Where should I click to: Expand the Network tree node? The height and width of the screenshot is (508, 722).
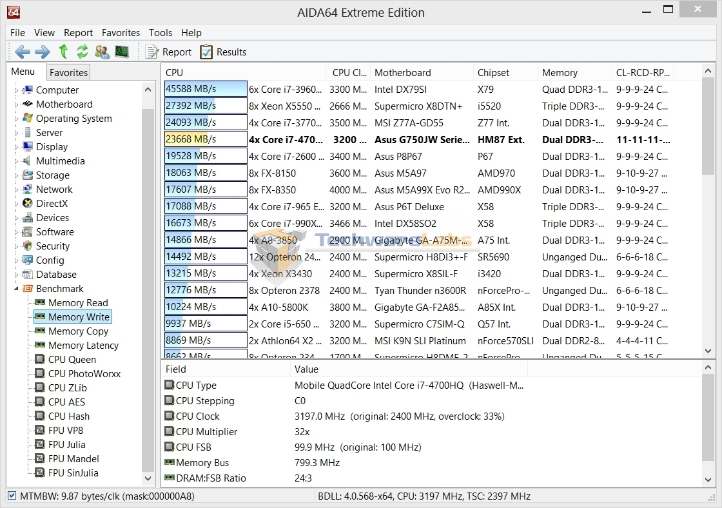16,190
